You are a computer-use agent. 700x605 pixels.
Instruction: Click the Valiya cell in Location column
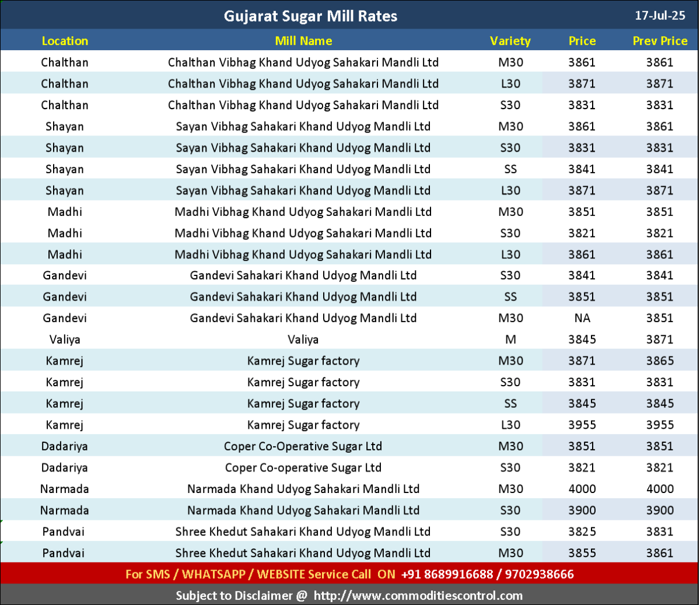65,340
